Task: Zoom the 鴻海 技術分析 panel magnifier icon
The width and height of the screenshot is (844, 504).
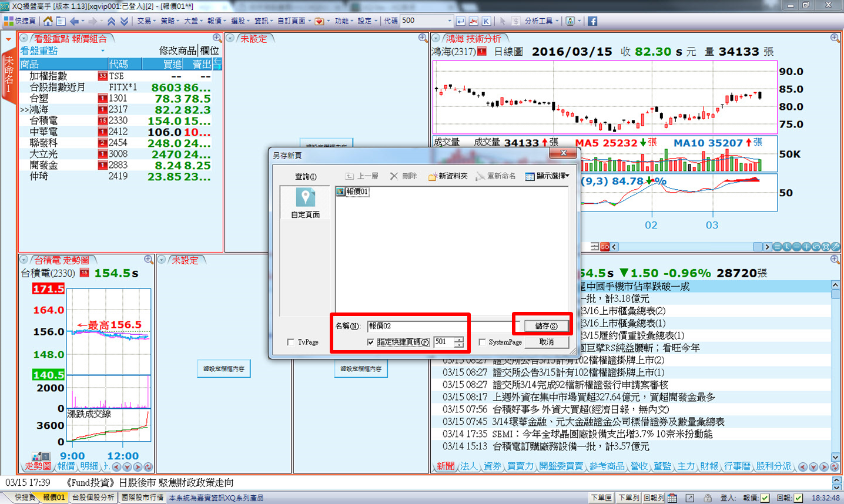Action: click(x=835, y=38)
